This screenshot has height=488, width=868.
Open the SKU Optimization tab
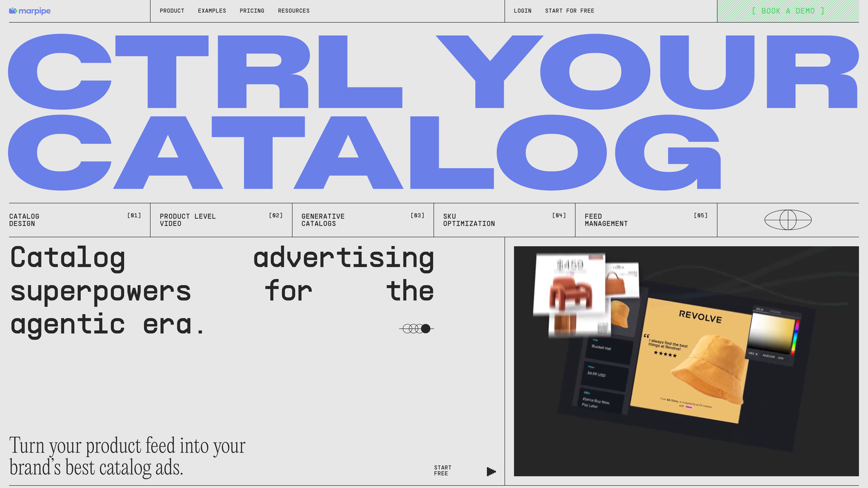[x=504, y=220]
